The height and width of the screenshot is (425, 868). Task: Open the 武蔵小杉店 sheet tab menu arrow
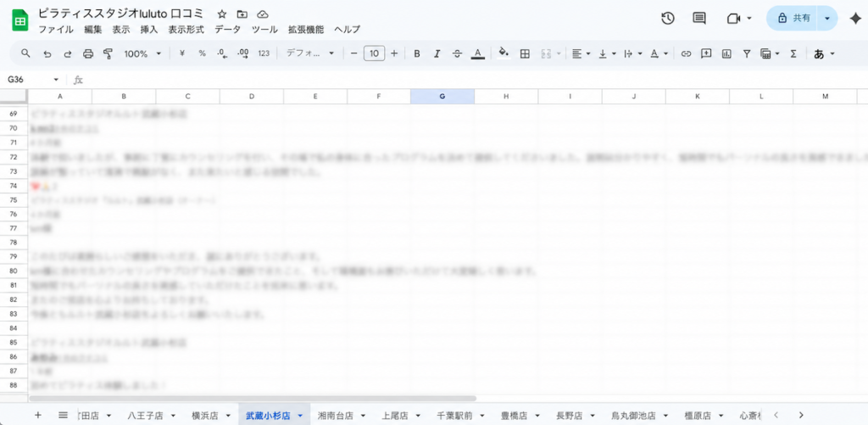(x=300, y=416)
